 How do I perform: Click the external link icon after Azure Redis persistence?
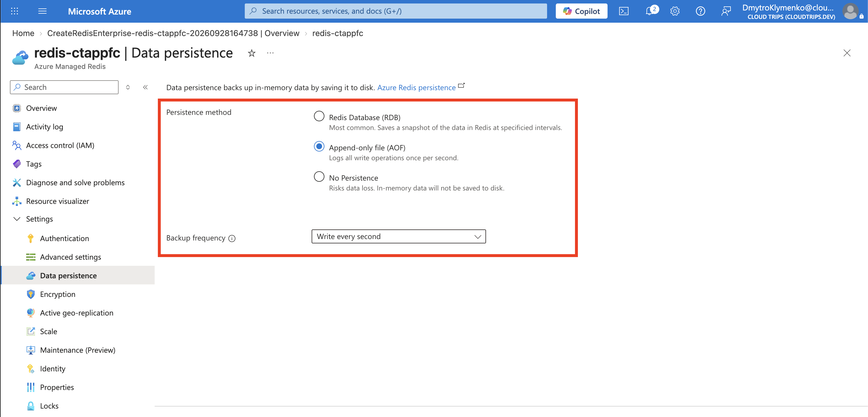(x=462, y=85)
